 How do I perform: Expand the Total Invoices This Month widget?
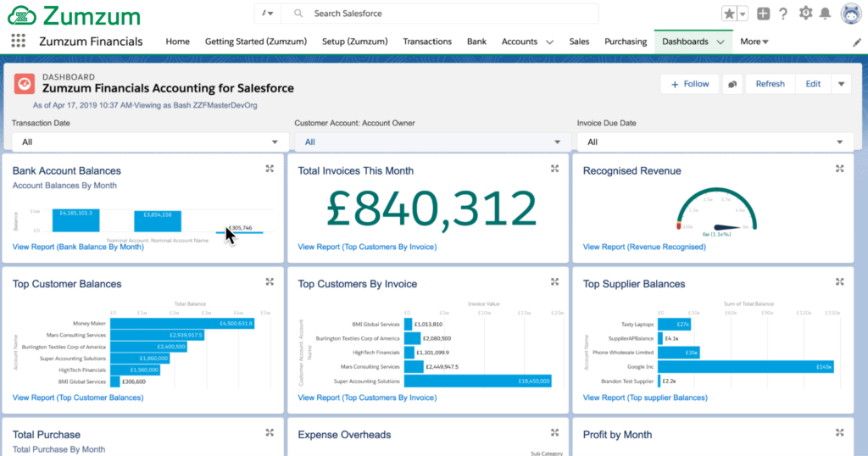(x=554, y=169)
